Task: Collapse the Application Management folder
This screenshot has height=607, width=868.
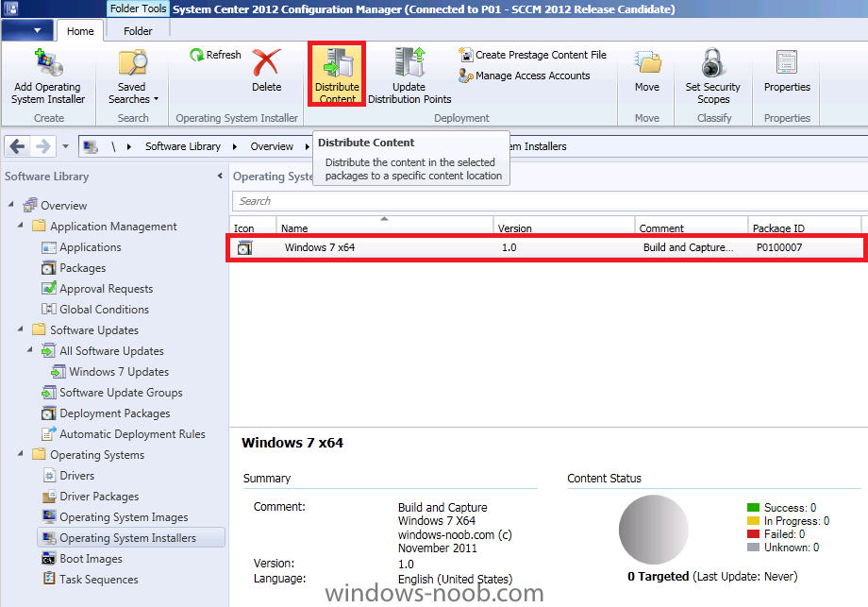Action: 21,225
